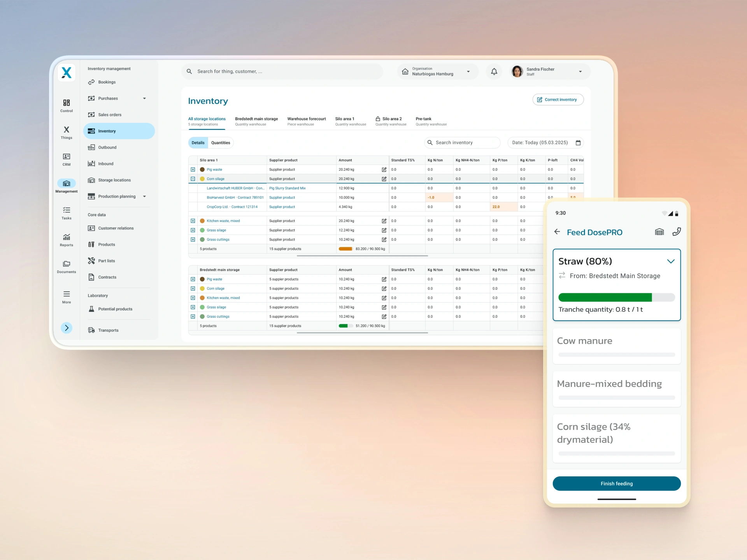
Task: Tap the Cow manure card
Action: click(617, 346)
